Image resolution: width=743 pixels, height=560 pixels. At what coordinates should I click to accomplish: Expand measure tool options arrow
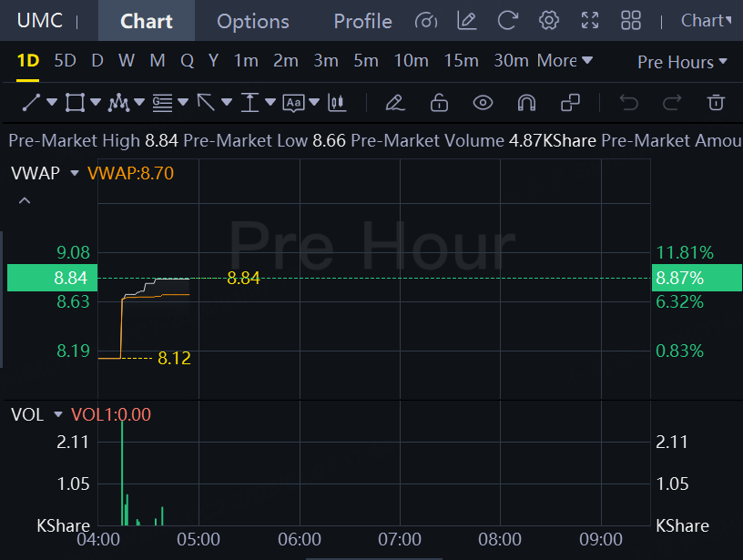pos(270,102)
